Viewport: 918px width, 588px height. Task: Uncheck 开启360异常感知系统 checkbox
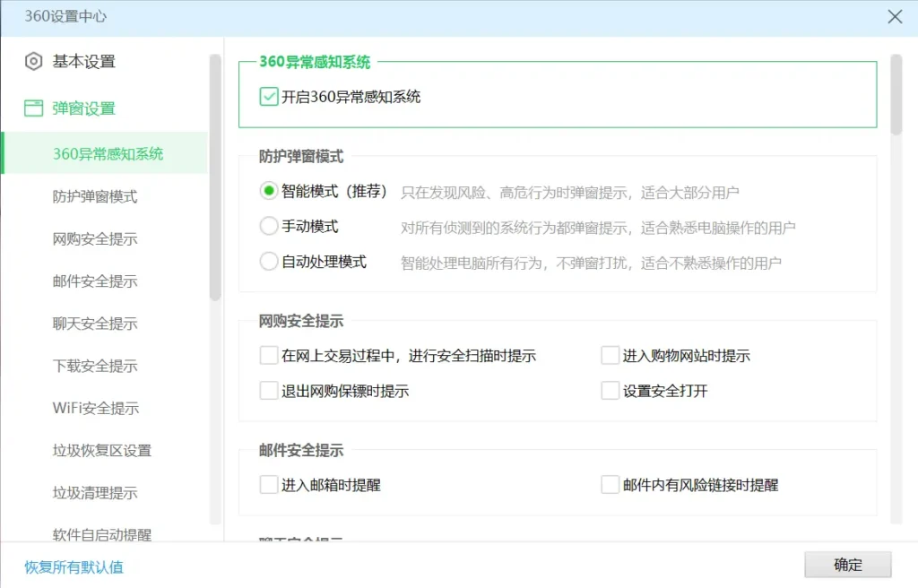pos(269,97)
